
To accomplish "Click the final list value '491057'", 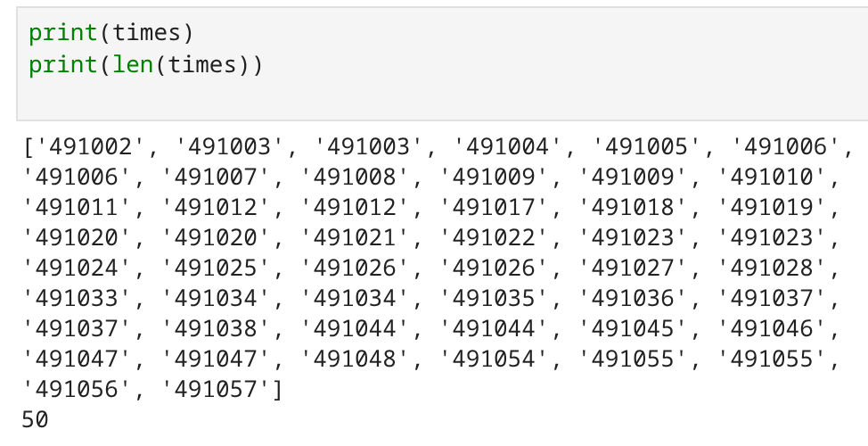I will click(217, 389).
